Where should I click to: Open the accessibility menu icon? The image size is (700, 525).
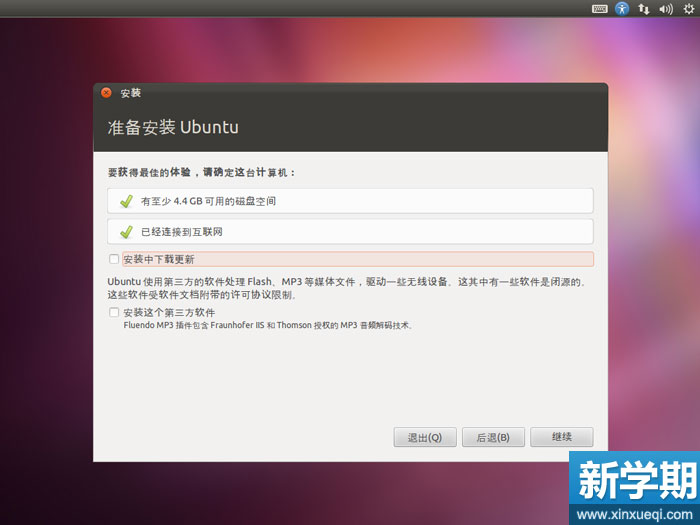[x=622, y=8]
